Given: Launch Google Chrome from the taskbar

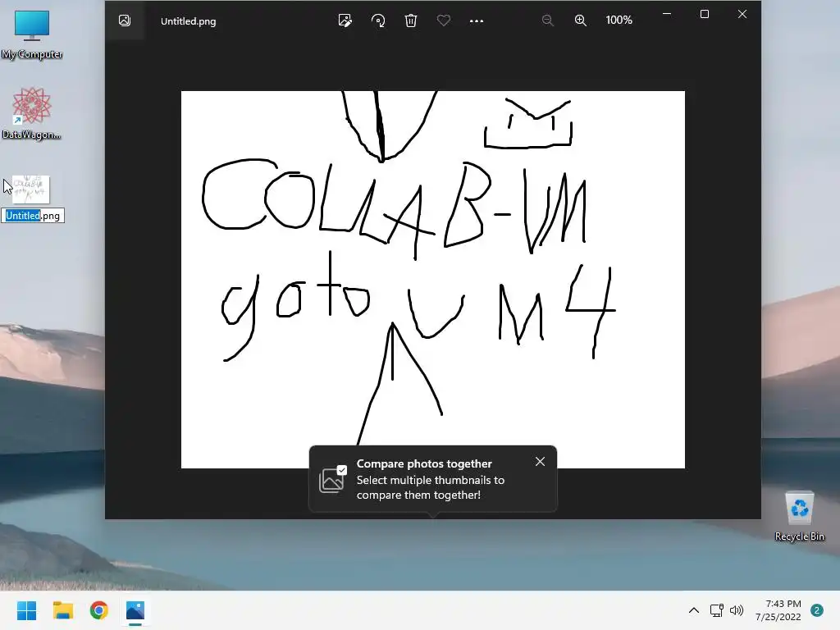Looking at the screenshot, I should pyautogui.click(x=99, y=610).
